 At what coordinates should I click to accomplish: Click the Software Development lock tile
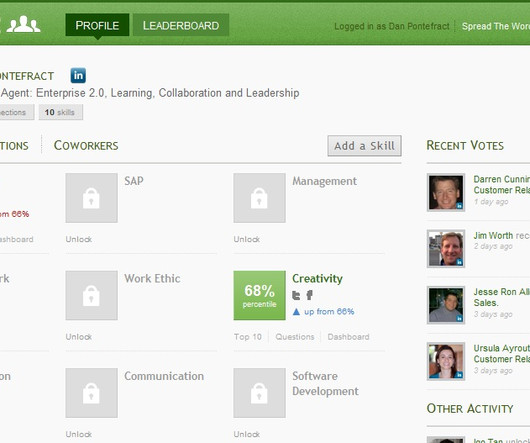pos(259,393)
